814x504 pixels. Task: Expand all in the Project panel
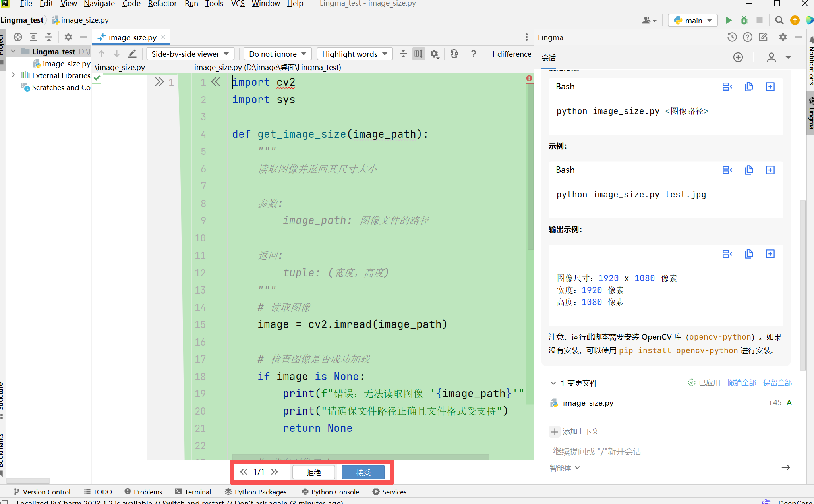[33, 37]
